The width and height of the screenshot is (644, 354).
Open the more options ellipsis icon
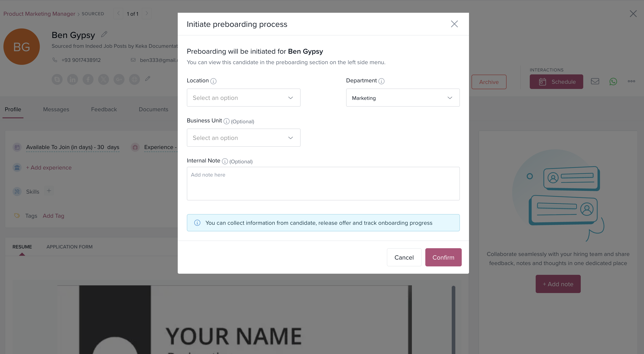point(631,81)
